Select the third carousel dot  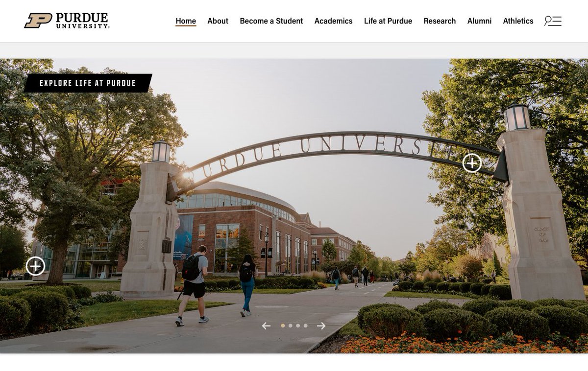298,325
